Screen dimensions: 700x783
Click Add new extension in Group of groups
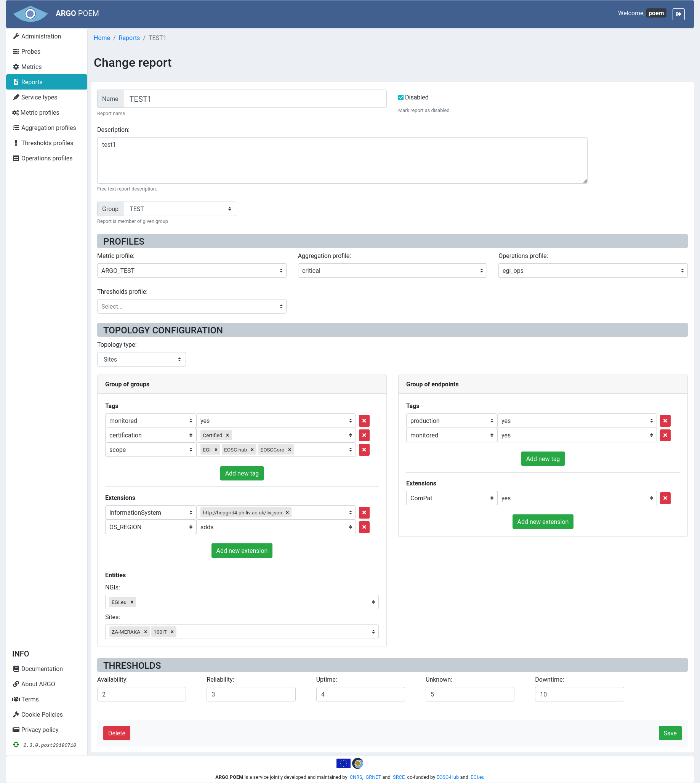pos(242,551)
